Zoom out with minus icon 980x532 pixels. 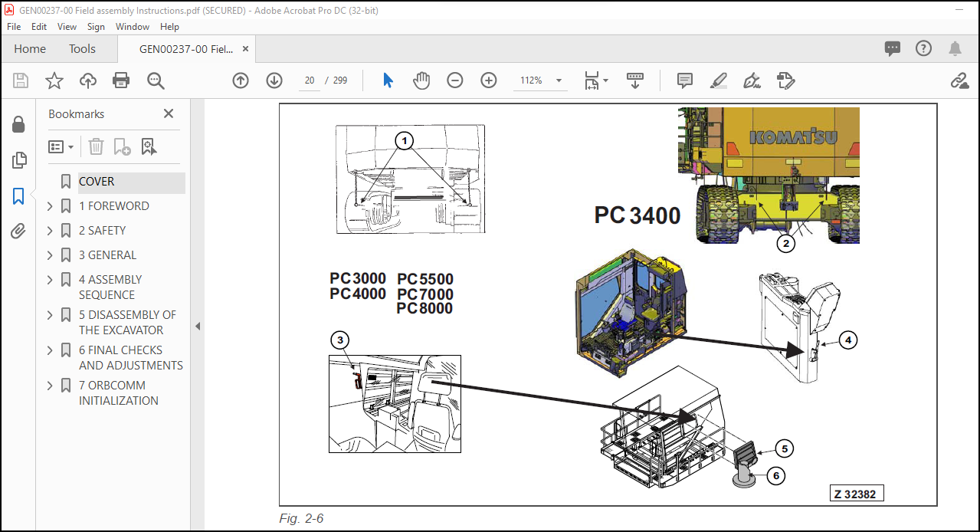(455, 80)
